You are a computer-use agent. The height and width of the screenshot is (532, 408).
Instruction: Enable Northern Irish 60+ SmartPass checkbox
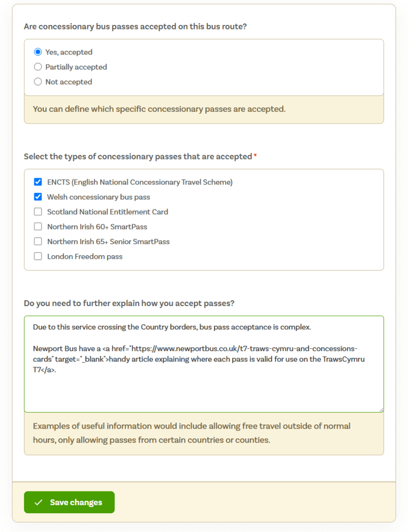[x=38, y=227]
